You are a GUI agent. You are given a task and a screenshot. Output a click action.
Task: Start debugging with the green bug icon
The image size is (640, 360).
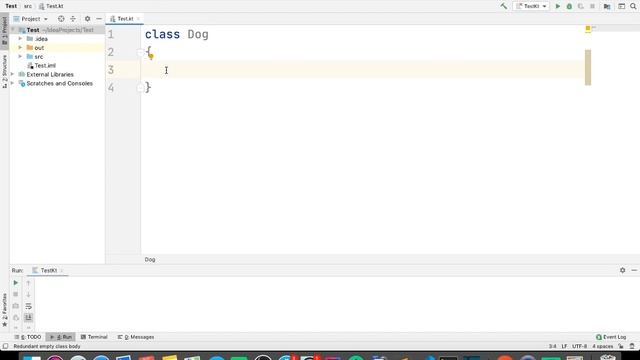click(x=569, y=6)
